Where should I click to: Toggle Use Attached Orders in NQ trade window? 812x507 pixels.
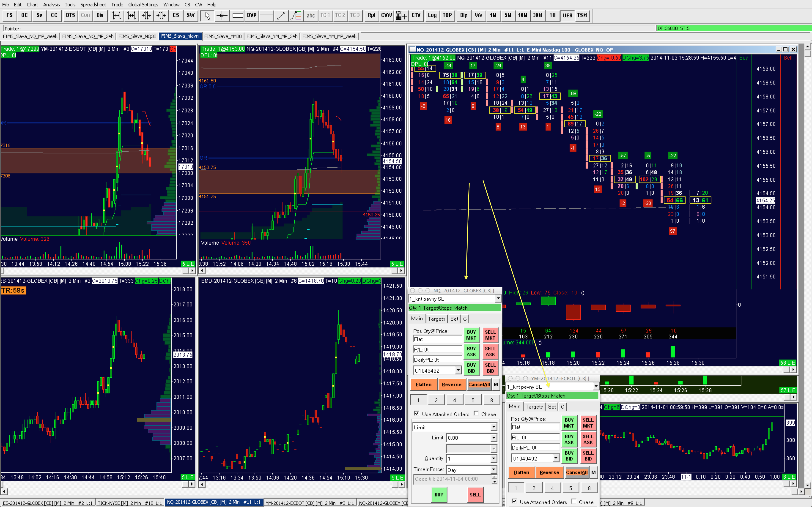coord(416,413)
